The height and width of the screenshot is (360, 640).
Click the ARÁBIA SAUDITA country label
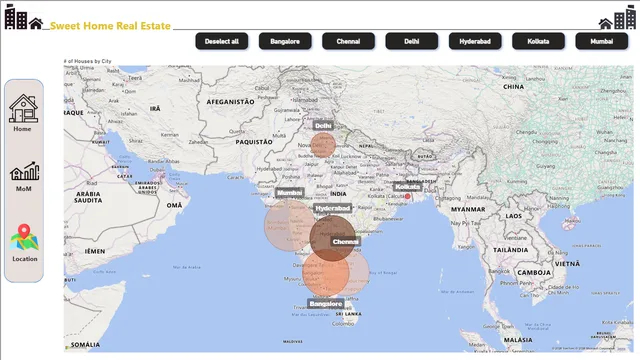pos(88,197)
